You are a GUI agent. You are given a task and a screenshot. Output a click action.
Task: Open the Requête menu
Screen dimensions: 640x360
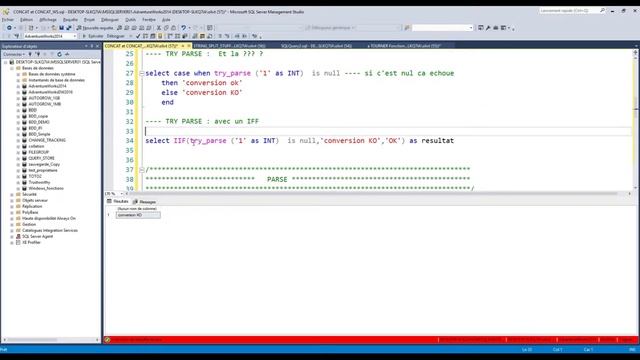[70, 20]
